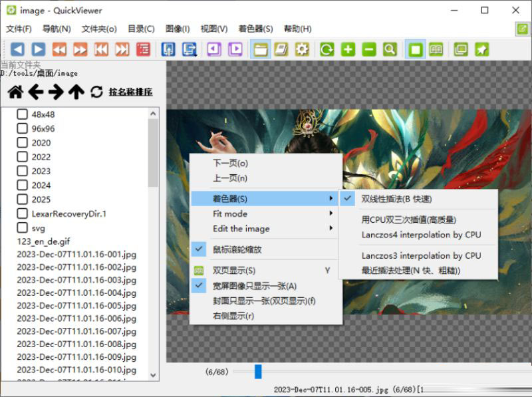The image size is (532, 397).
Task: Toggle 宽屏图像只显示一张(A) option
Action: click(264, 286)
